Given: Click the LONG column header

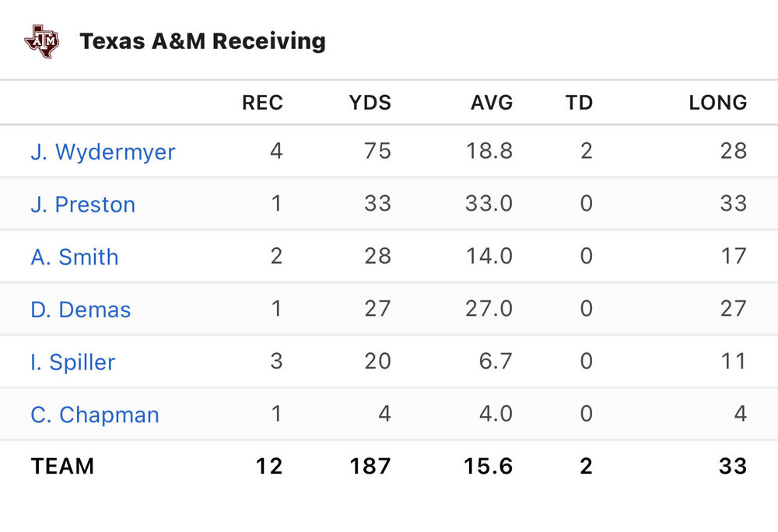Looking at the screenshot, I should coord(717,102).
